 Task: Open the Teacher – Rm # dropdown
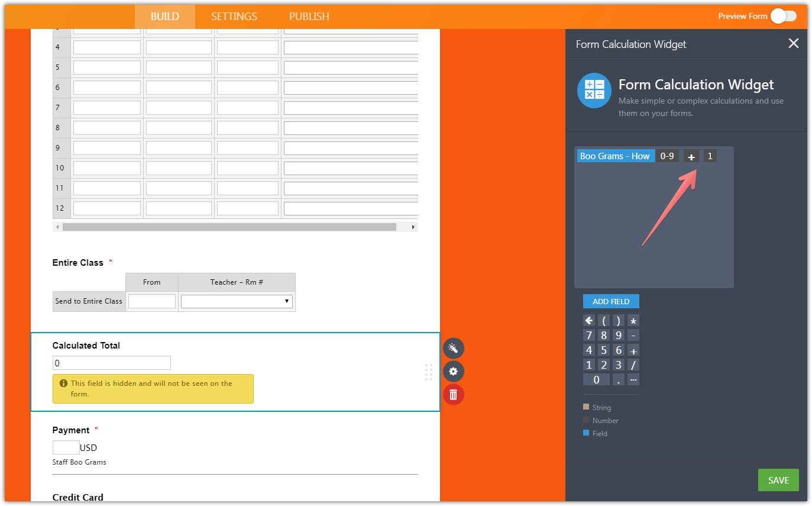tap(237, 301)
